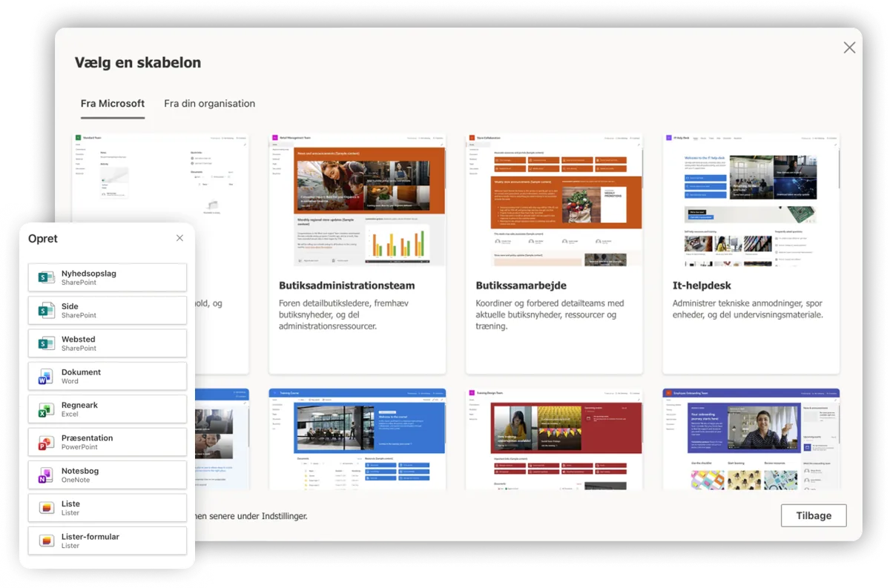Click the Excel icon beside Regneark
890x588 pixels.
46,409
